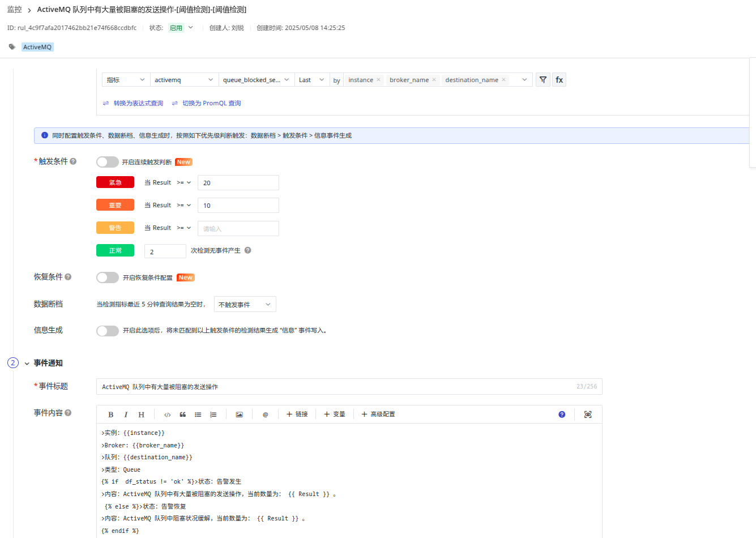
Task: Click 创建时间: 2025/05/08 14:25:25 text
Action: [301, 28]
